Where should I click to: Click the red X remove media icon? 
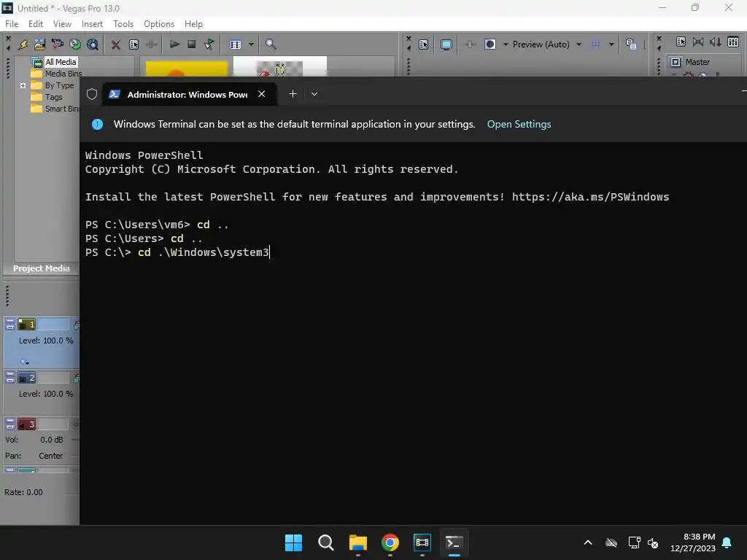[116, 44]
